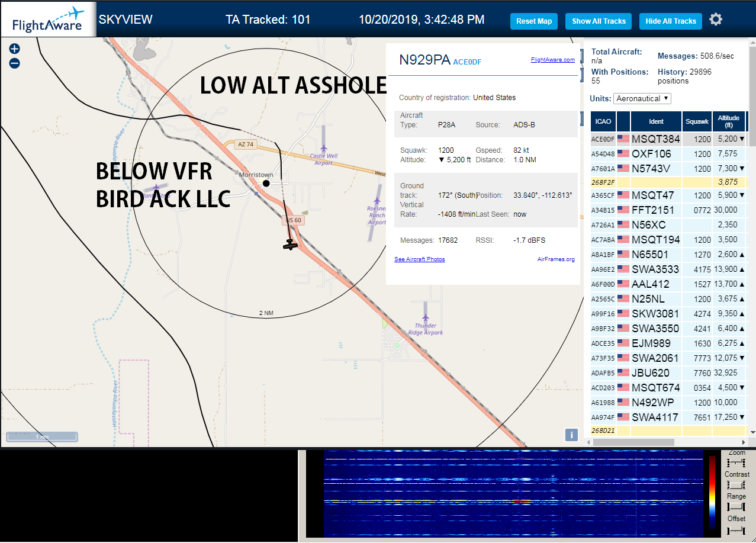The height and width of the screenshot is (543, 756).
Task: Click the FlightAware logo
Action: [x=49, y=20]
